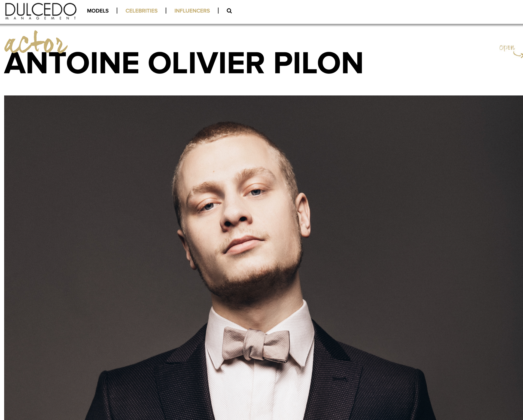Image resolution: width=523 pixels, height=420 pixels.
Task: Click the divider before the search icon
Action: (218, 11)
